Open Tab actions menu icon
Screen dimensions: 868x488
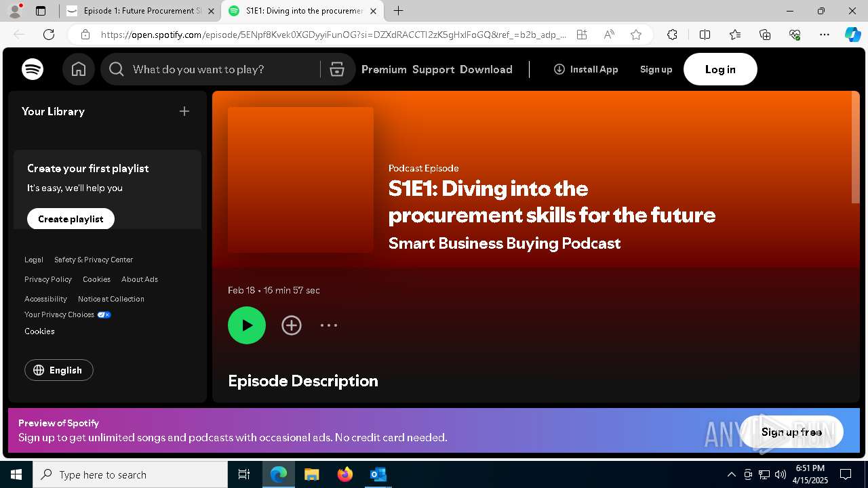(41, 11)
